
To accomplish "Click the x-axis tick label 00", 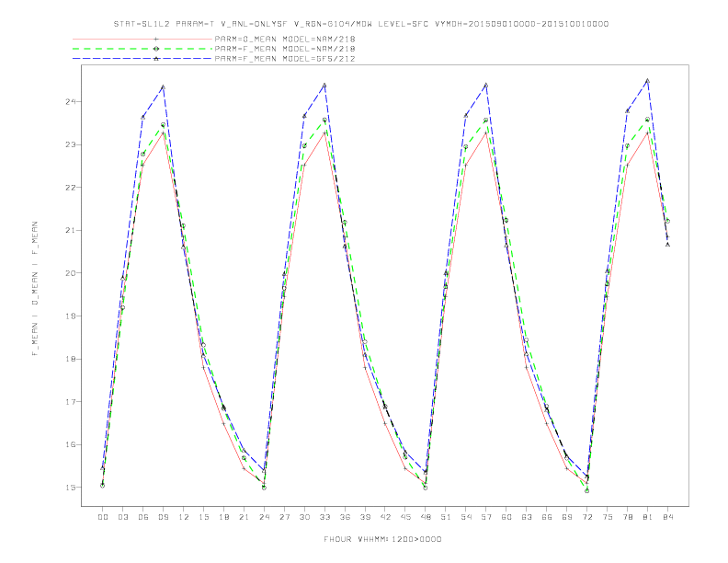I will (103, 517).
